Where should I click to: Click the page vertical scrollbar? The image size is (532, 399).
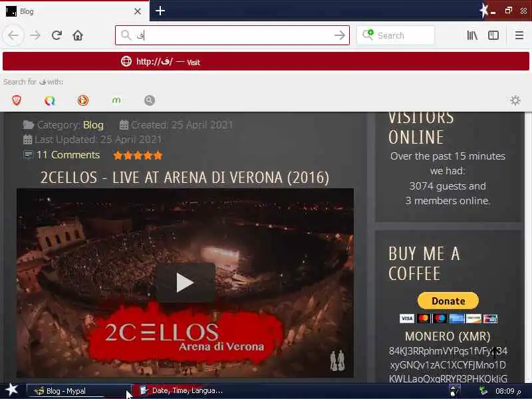[528, 247]
